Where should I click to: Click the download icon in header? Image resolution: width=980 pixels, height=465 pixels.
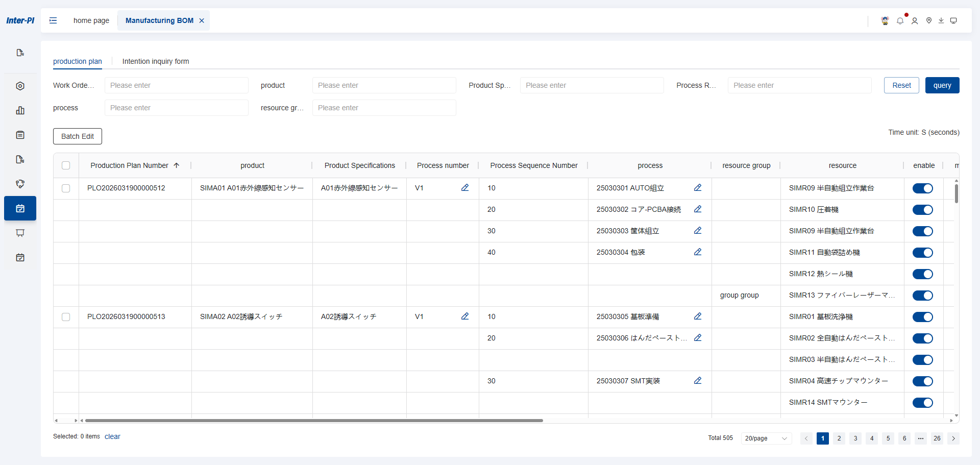[941, 20]
